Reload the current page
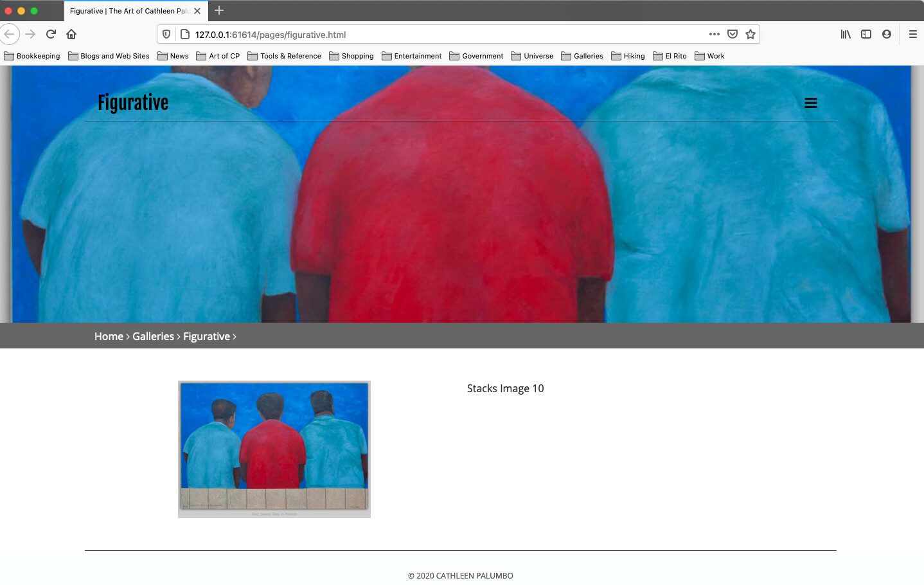Image resolution: width=924 pixels, height=585 pixels. point(51,34)
